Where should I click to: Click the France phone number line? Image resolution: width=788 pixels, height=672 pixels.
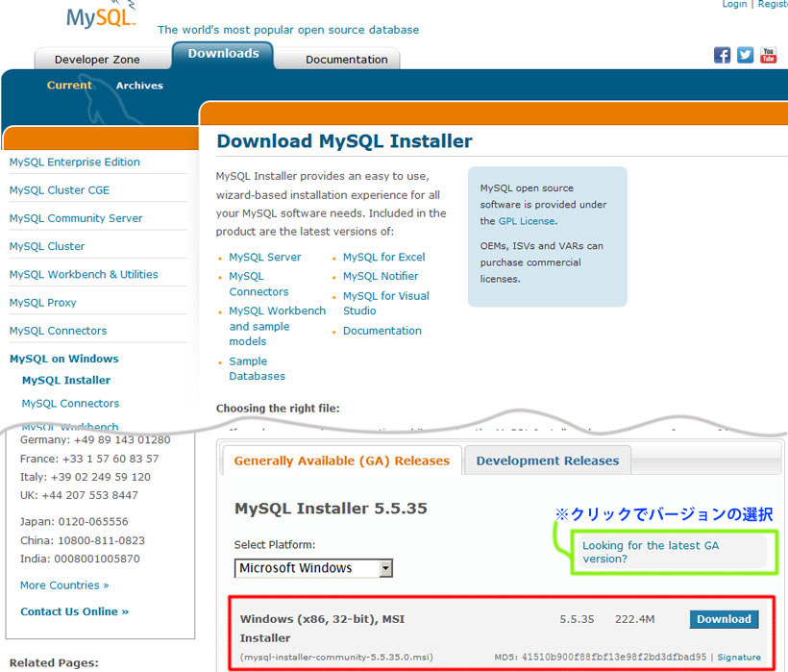click(x=89, y=459)
